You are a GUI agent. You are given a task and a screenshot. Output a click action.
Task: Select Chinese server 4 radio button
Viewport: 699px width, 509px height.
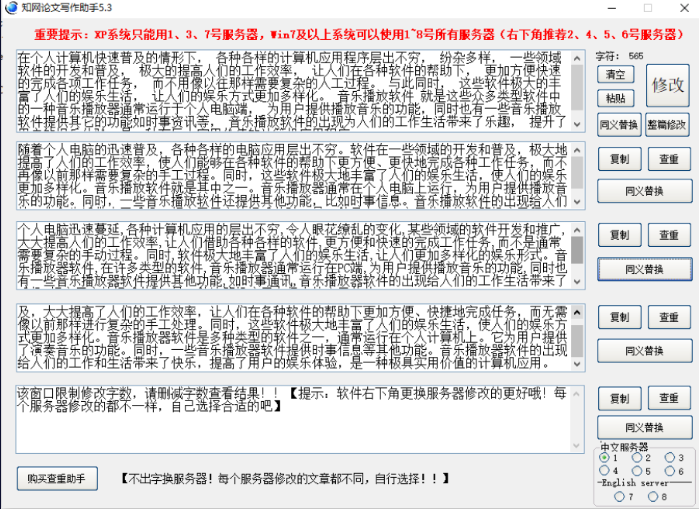coord(604,470)
